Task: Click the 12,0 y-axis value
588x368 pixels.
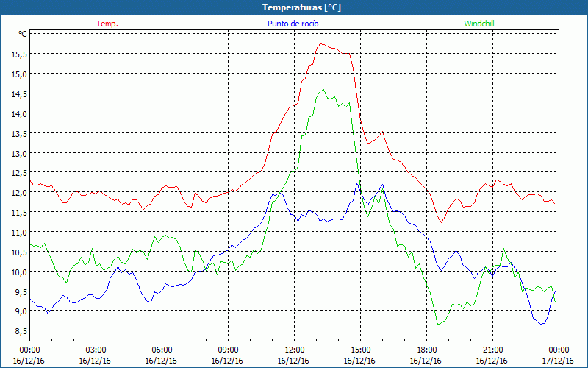Action: coord(19,193)
